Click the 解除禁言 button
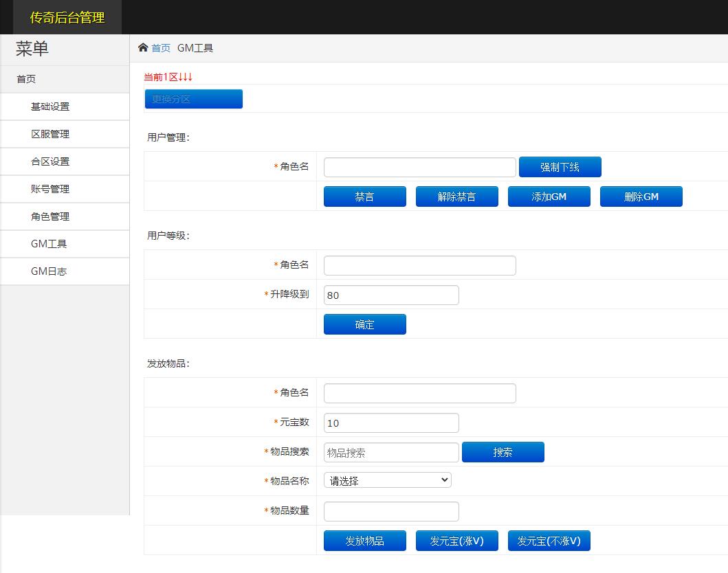The image size is (728, 573). (x=456, y=196)
